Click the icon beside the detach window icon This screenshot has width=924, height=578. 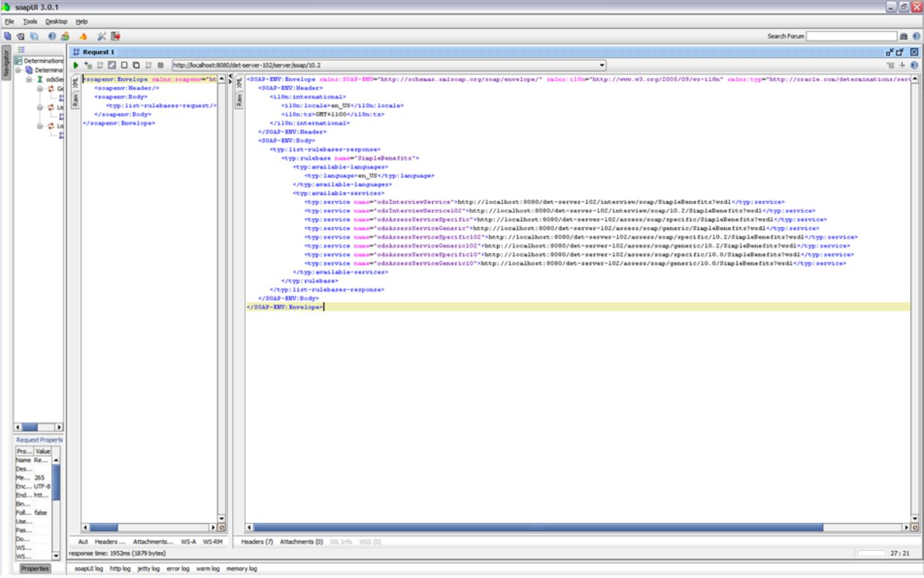coord(900,52)
